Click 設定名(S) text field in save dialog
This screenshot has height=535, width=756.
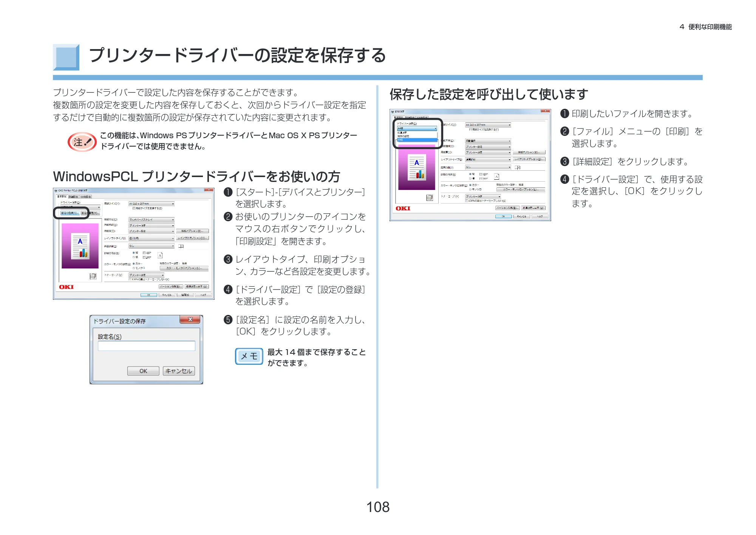[147, 346]
